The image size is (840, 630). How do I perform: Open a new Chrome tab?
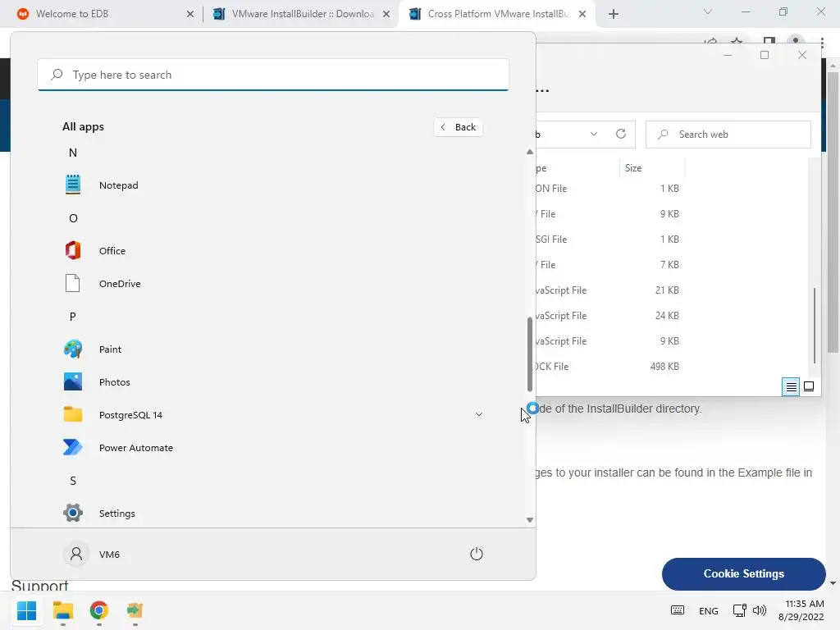coord(614,14)
